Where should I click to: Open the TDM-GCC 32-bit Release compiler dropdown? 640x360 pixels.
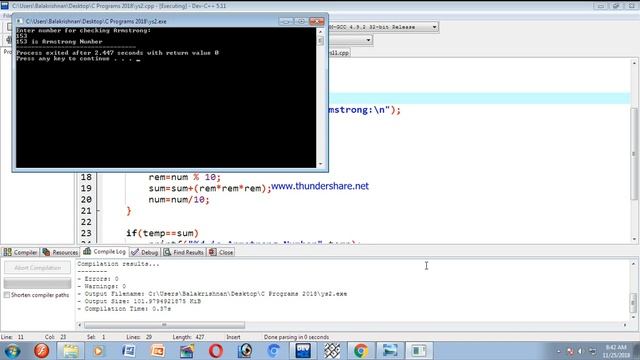point(434,27)
